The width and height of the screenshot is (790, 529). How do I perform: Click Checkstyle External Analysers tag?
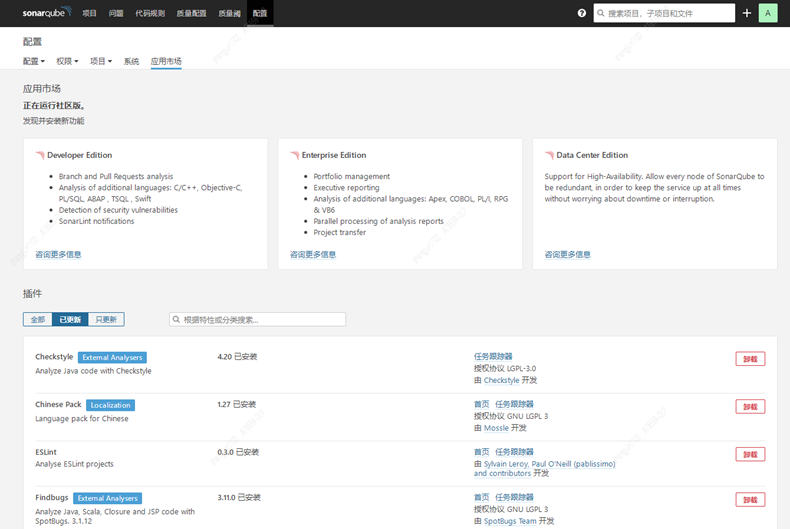(x=112, y=357)
